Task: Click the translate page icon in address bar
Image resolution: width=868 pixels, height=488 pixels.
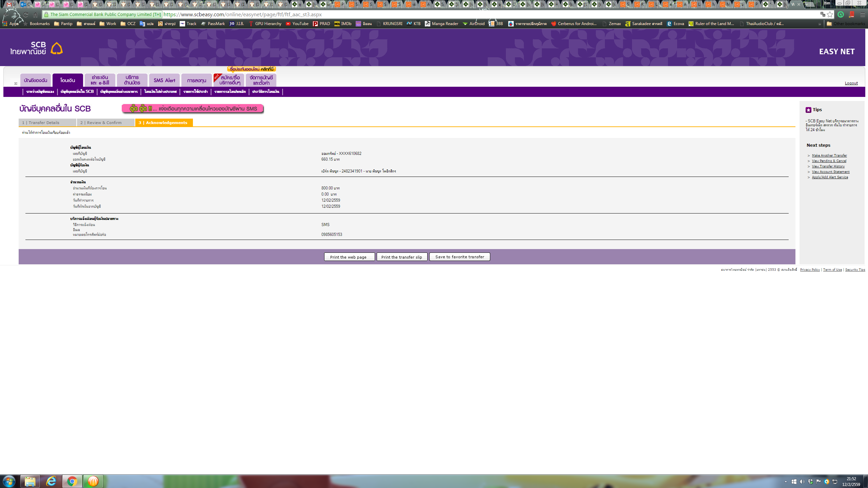Action: coord(822,14)
